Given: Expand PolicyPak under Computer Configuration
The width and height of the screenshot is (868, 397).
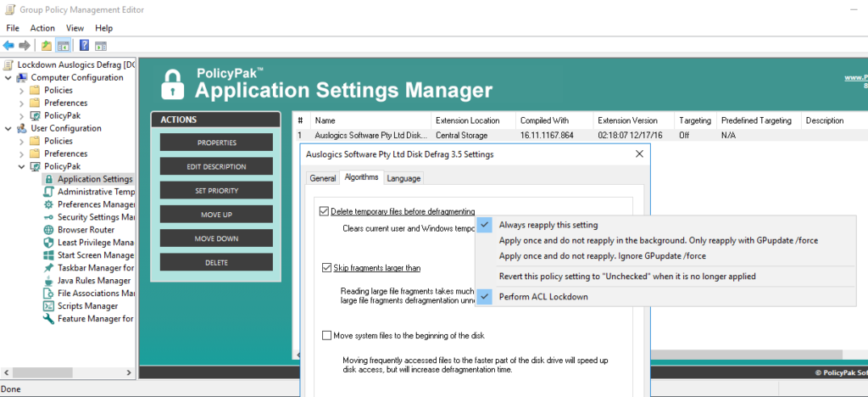Looking at the screenshot, I should [21, 115].
